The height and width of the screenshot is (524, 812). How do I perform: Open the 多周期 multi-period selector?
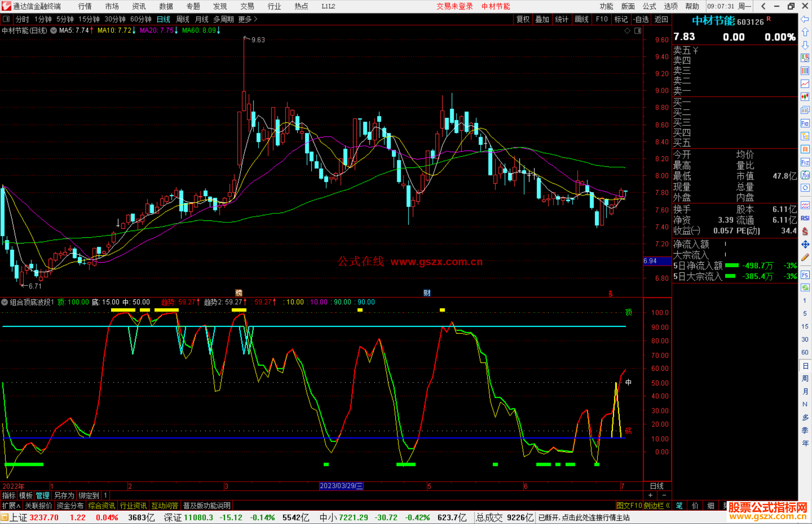[224, 19]
